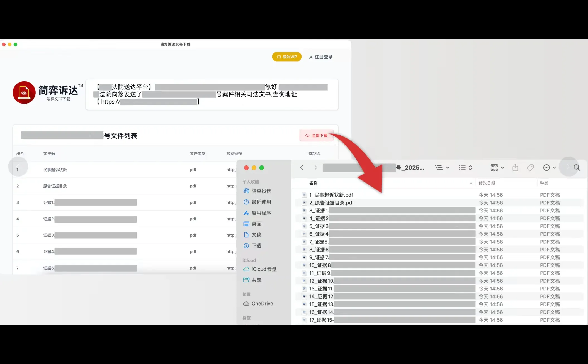Select 桌面 in the Finder sidebar
Image resolution: width=588 pixels, height=364 pixels.
point(256,224)
